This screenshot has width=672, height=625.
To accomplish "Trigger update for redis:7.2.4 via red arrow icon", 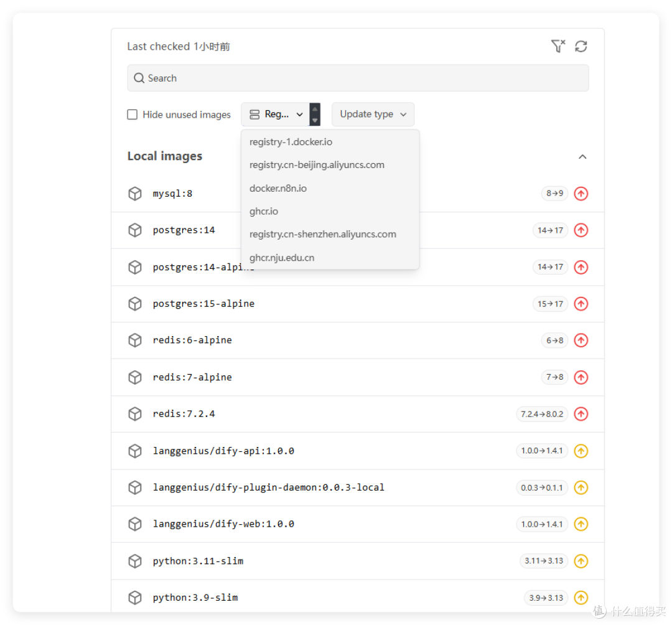I will pyautogui.click(x=581, y=413).
